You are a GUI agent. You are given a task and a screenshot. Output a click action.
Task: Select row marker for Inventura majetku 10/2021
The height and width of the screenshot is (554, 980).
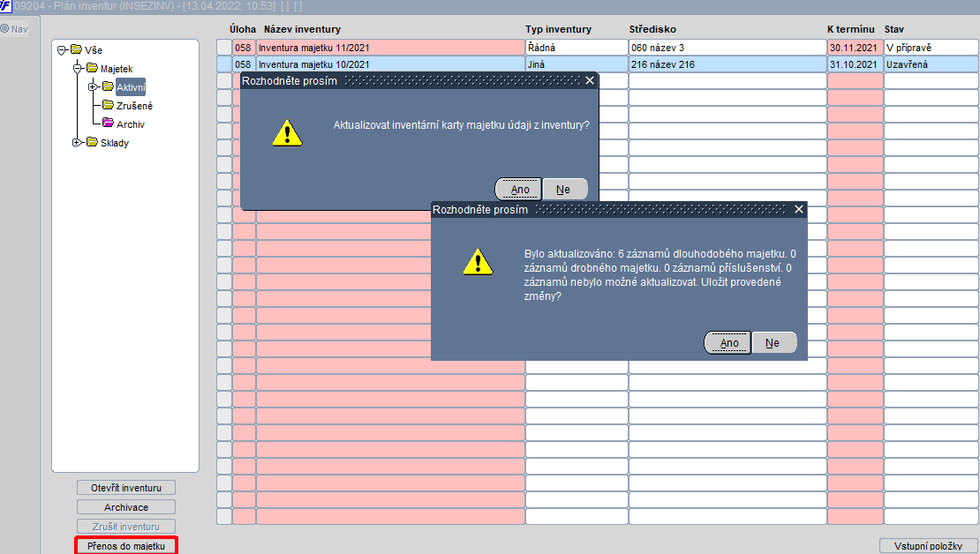pos(224,64)
